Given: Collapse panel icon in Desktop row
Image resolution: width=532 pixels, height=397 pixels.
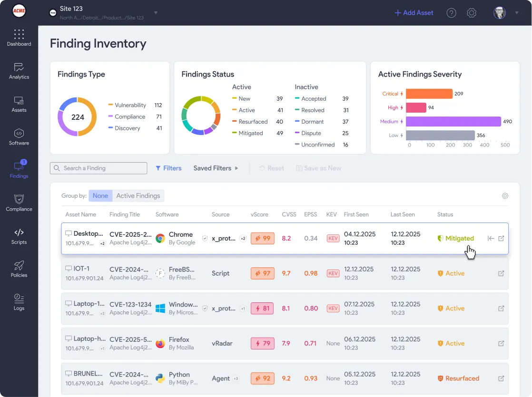Looking at the screenshot, I should [491, 238].
